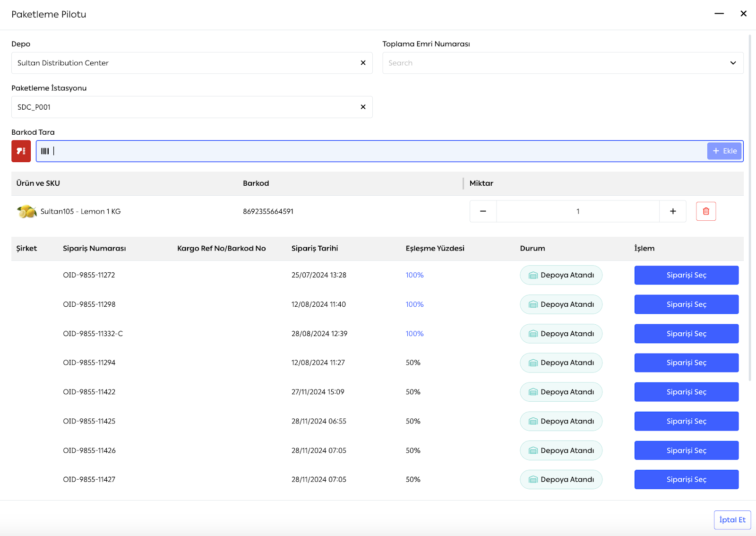
Task: Click the Ürün ve SKU column header
Action: point(38,183)
